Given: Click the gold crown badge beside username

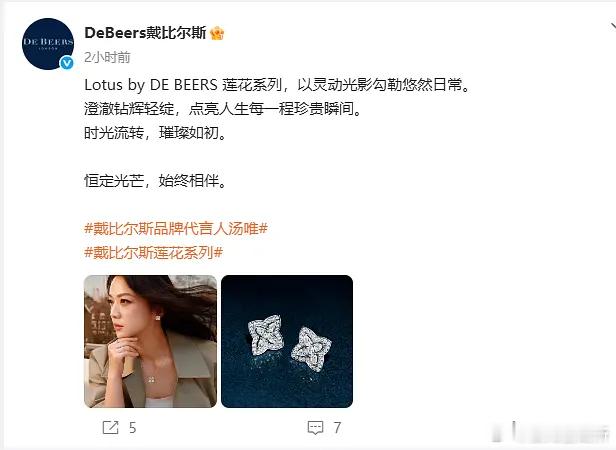Looking at the screenshot, I should tap(217, 33).
